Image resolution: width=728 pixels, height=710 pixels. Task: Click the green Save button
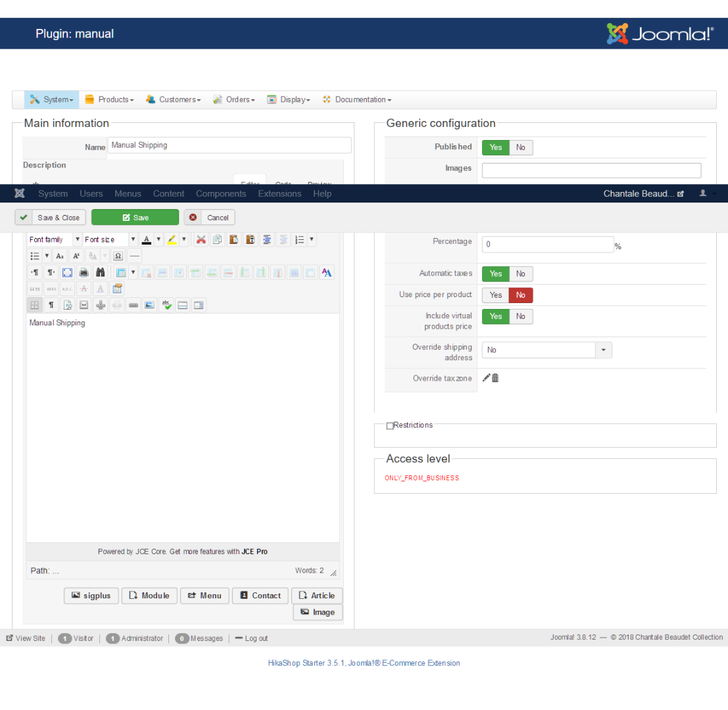tap(135, 218)
